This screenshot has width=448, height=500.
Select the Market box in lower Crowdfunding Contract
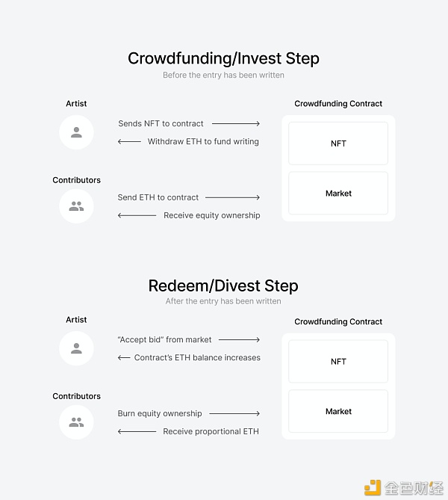coord(338,411)
